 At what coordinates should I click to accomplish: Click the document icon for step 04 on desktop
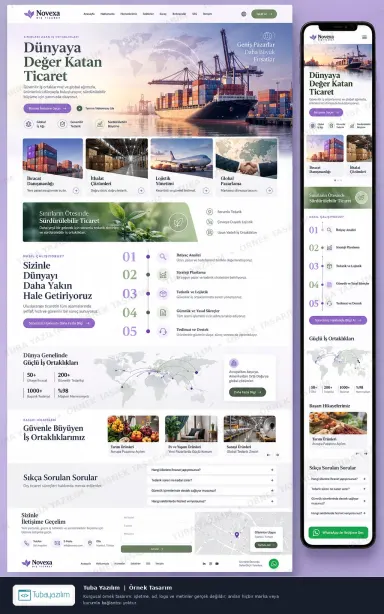(x=163, y=312)
